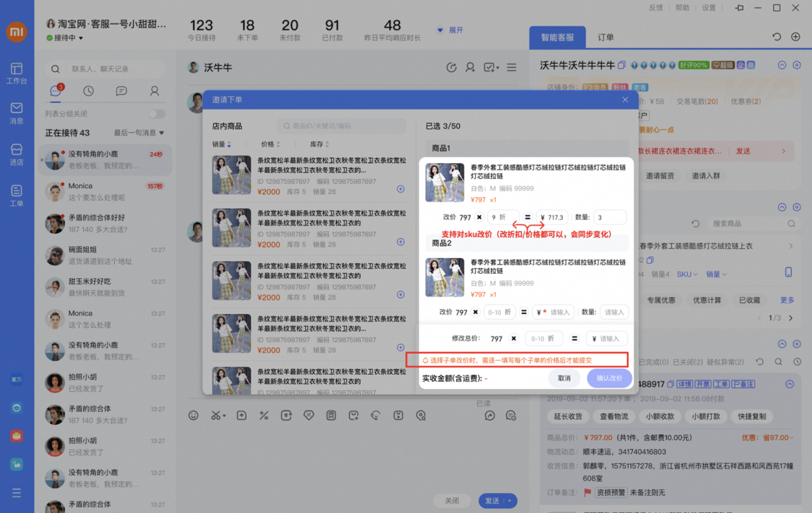Toggle the 列表分组关闭 switch

click(x=156, y=114)
